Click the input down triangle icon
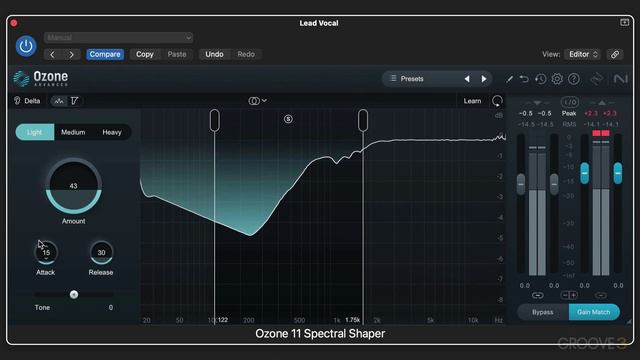Viewport: 640px width, 360px height. [537, 103]
